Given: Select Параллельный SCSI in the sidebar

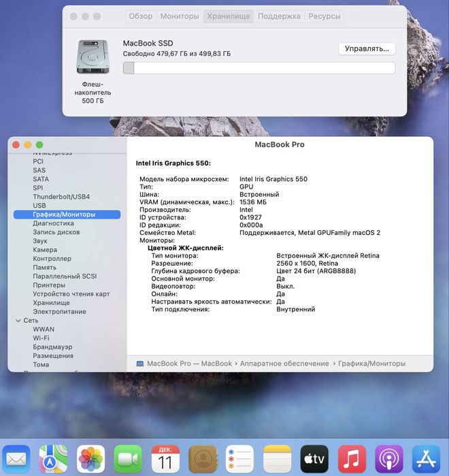Looking at the screenshot, I should tap(65, 276).
